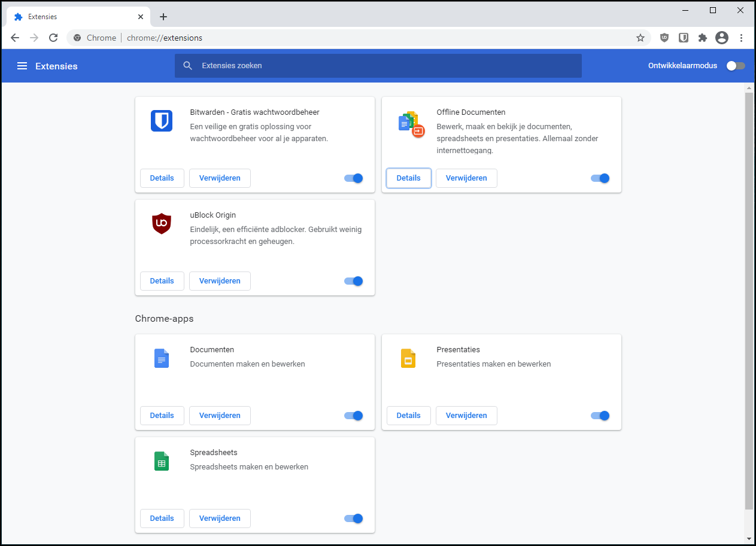The image size is (756, 546).
Task: Disable the uBlock Origin toggle
Action: coord(354,281)
